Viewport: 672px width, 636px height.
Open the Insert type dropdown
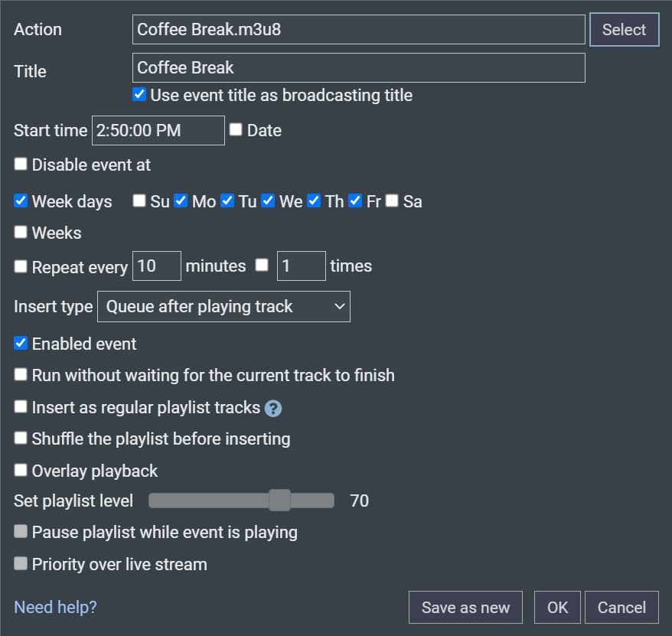(x=223, y=306)
